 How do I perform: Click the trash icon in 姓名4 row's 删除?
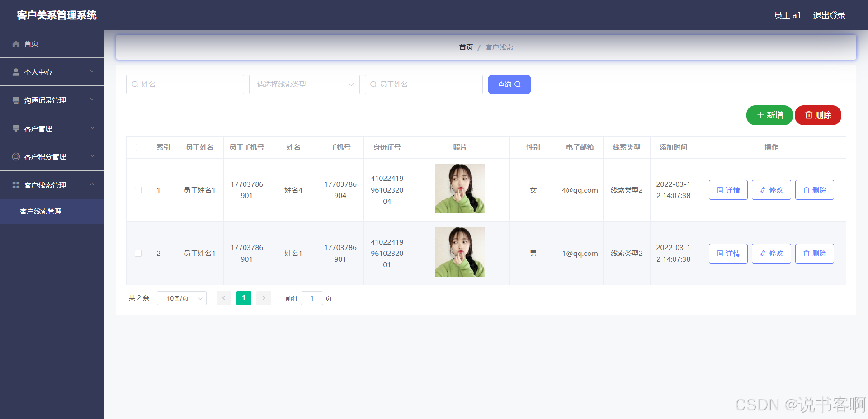coord(806,190)
